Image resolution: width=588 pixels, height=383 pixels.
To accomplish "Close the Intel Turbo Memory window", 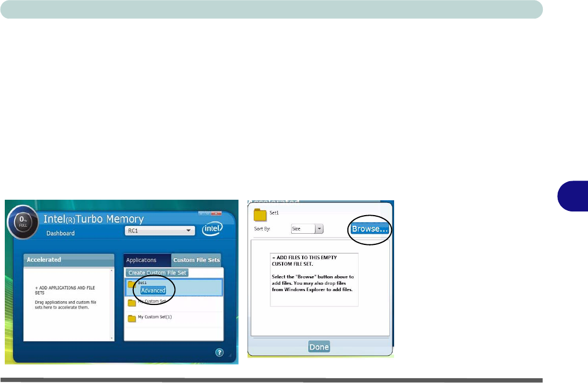I will pos(216,214).
